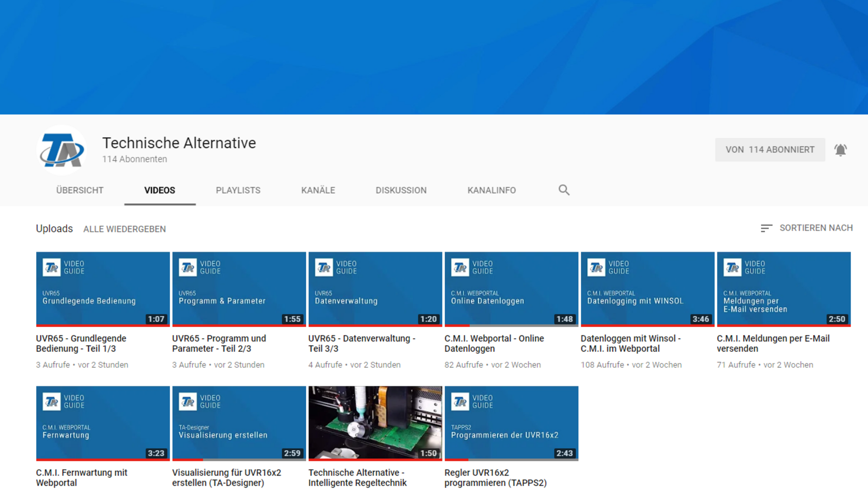Image resolution: width=868 pixels, height=491 pixels.
Task: Select the KANÄLE tab
Action: point(318,191)
